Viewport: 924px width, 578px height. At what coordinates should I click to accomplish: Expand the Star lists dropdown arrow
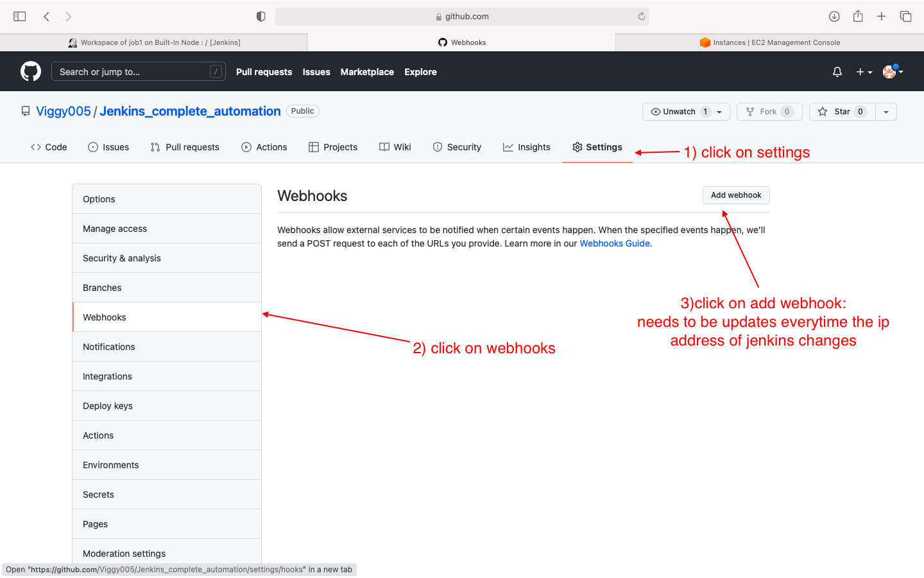tap(886, 112)
